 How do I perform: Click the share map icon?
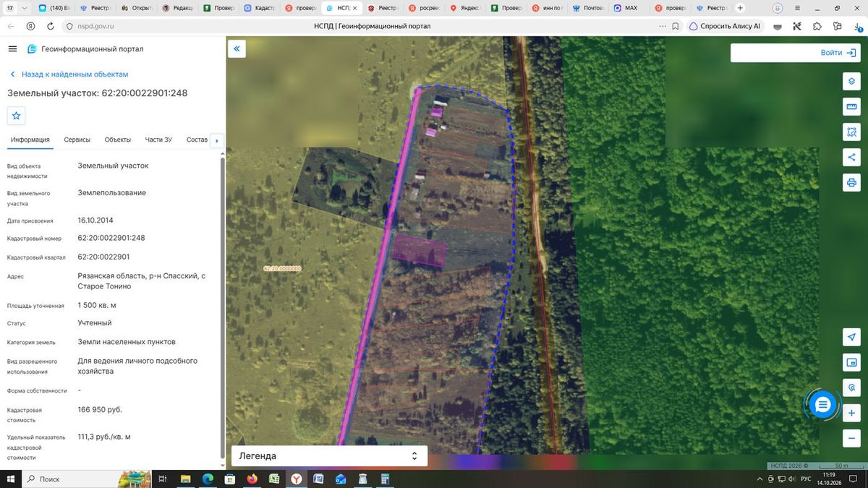(851, 157)
